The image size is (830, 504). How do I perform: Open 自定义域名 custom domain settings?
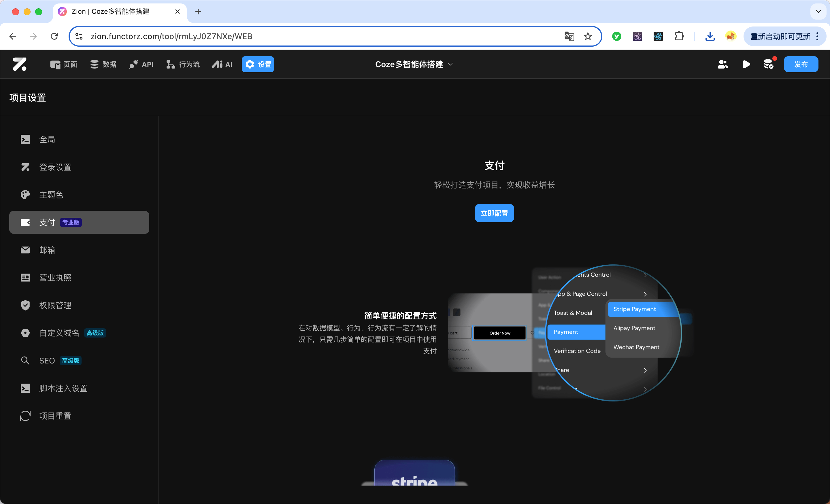[79, 333]
